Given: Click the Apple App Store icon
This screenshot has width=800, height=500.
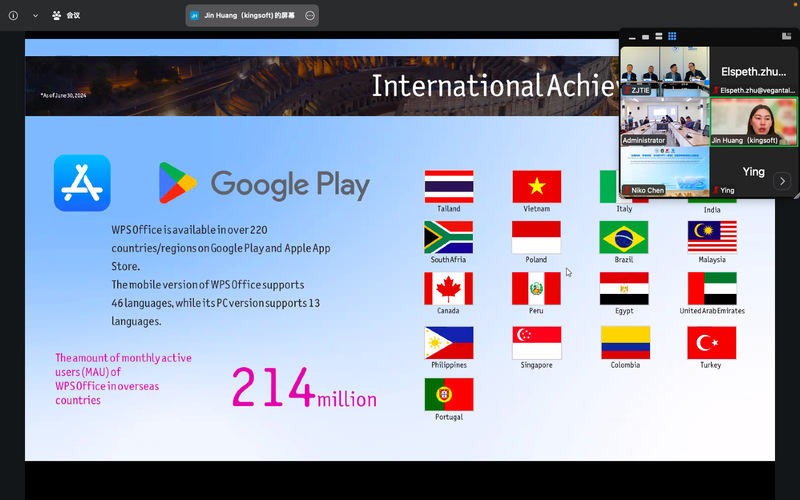Looking at the screenshot, I should point(82,183).
